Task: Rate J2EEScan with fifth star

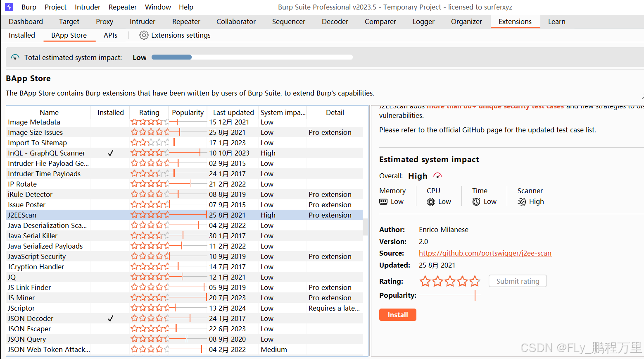Action: [x=475, y=282]
